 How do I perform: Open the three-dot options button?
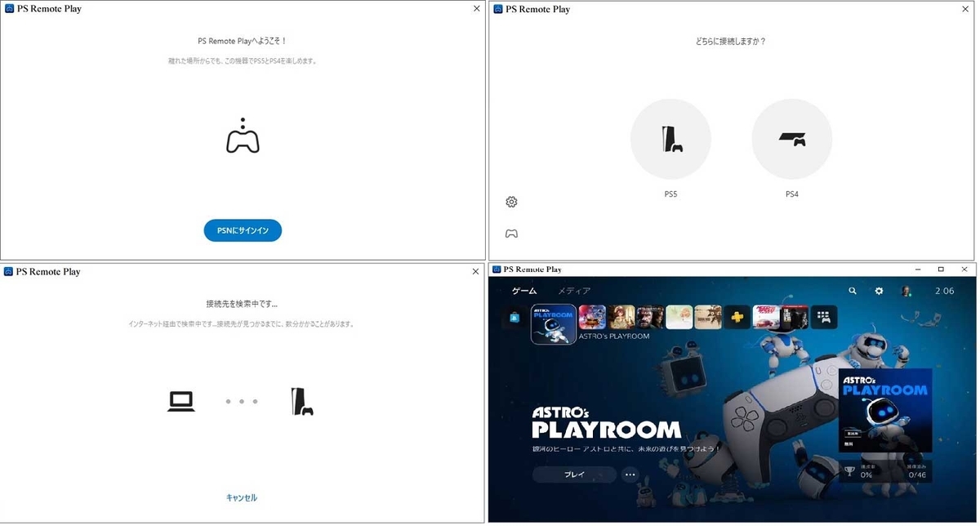630,475
